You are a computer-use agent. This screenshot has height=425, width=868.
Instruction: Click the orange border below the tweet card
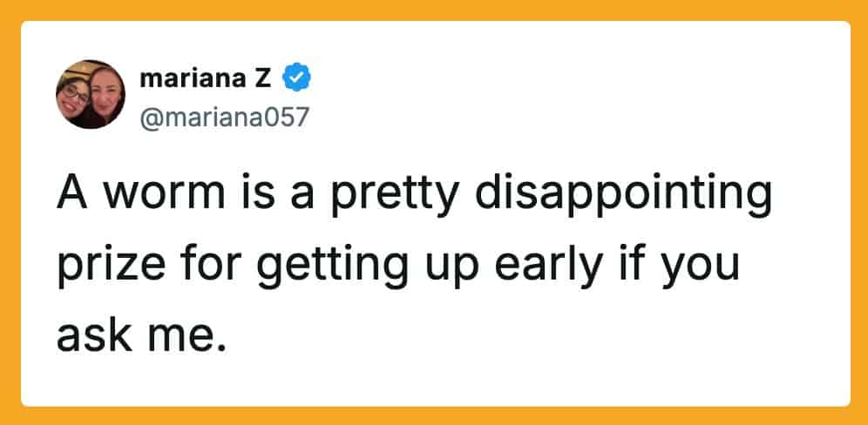434,415
